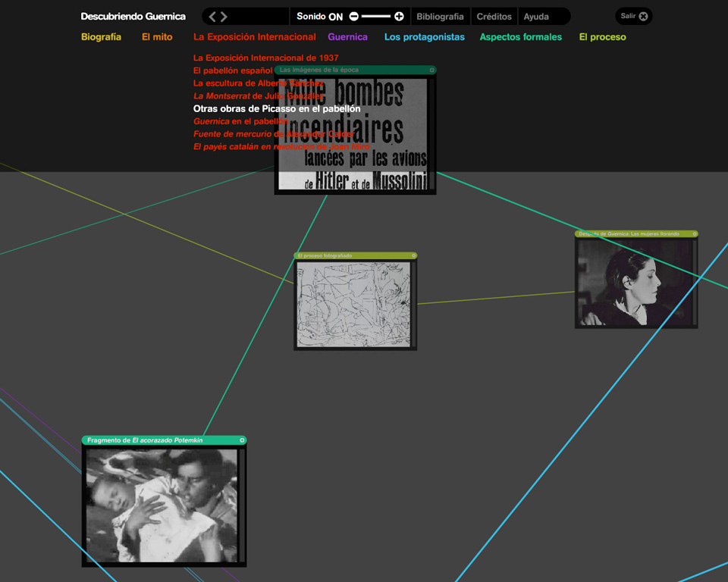Viewport: 728px width, 582px height.
Task: Click Las imágenes de la época title
Action: coord(319,70)
